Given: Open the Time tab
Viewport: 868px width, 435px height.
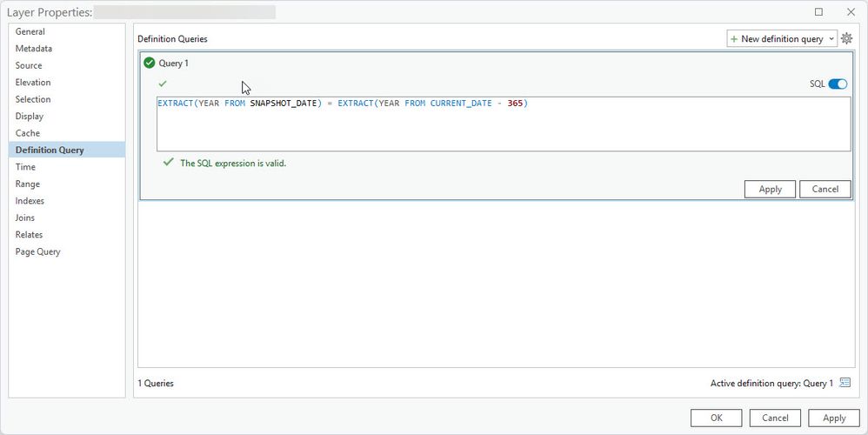Looking at the screenshot, I should (66, 167).
